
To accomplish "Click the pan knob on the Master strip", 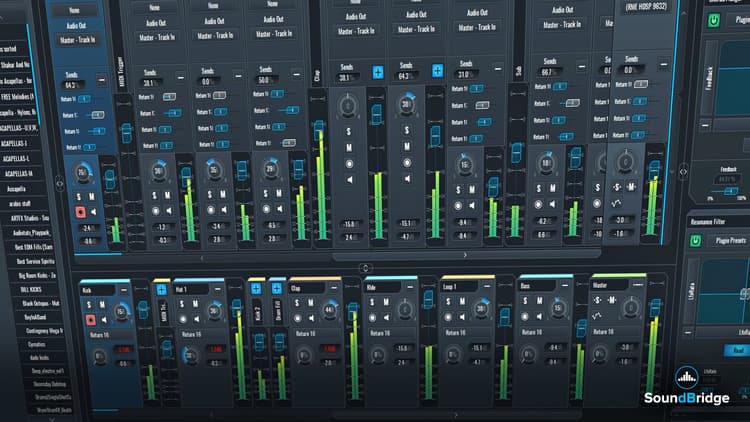I will [x=631, y=307].
